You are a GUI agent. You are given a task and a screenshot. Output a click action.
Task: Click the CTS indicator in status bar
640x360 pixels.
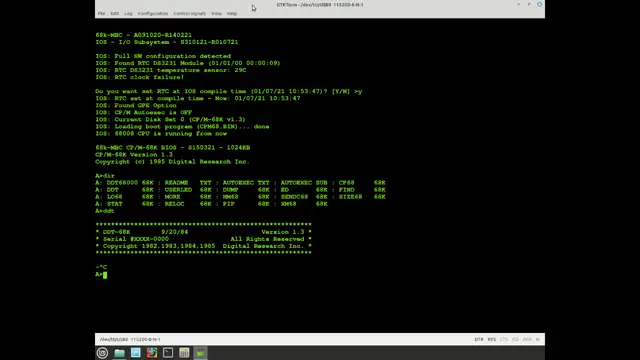[504, 340]
